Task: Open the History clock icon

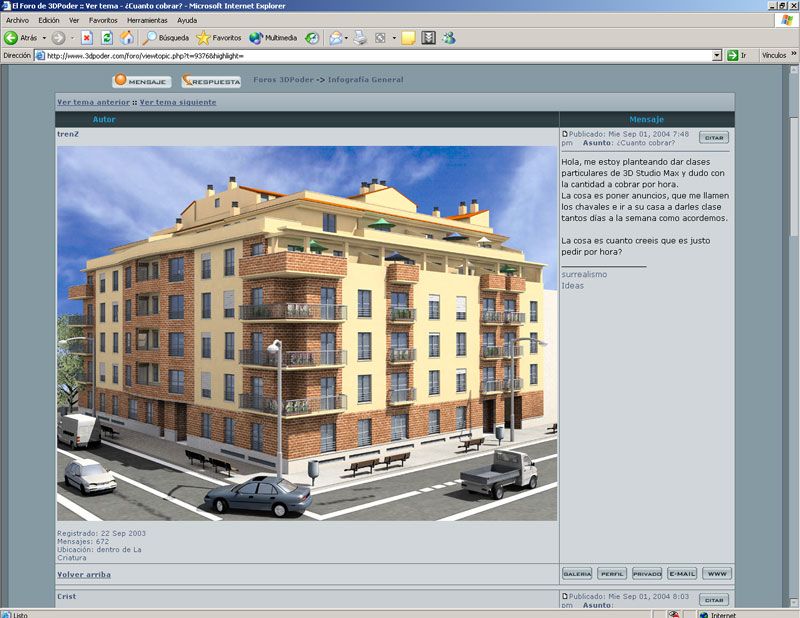Action: (312, 38)
